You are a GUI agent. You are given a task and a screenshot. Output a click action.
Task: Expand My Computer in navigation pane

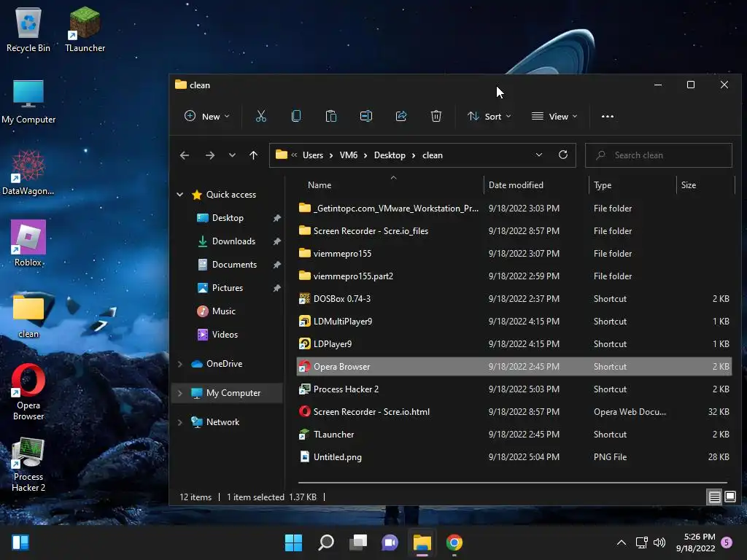(x=179, y=393)
